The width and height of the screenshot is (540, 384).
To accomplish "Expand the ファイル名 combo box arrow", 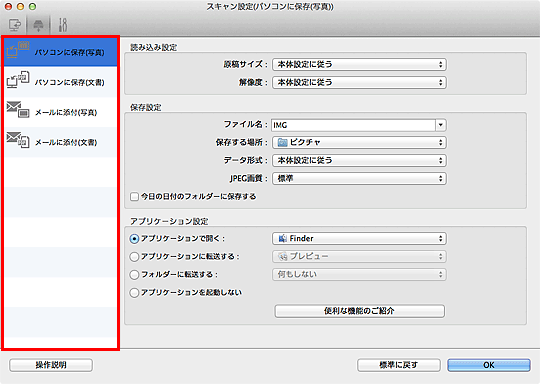I will point(441,125).
